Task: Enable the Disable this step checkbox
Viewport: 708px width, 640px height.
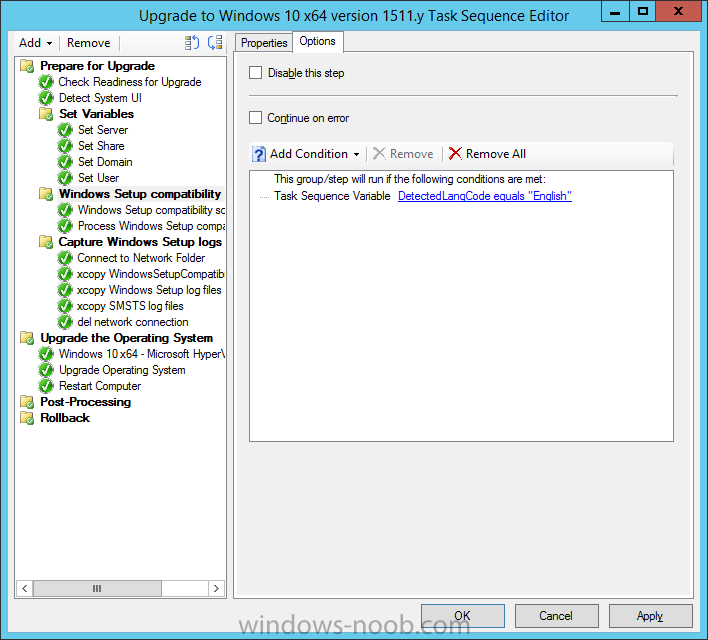Action: [x=256, y=73]
